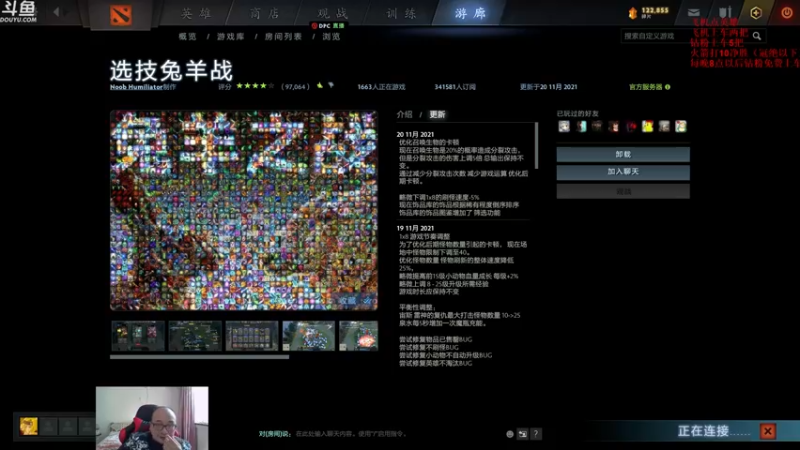Open the mail inbox icon
Viewport: 800px width, 450px height.
693,13
